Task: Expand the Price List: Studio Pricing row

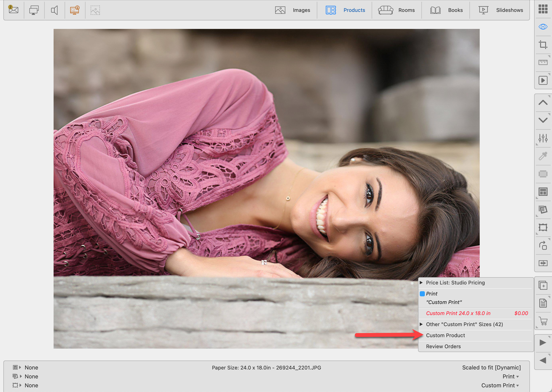Action: pos(455,283)
